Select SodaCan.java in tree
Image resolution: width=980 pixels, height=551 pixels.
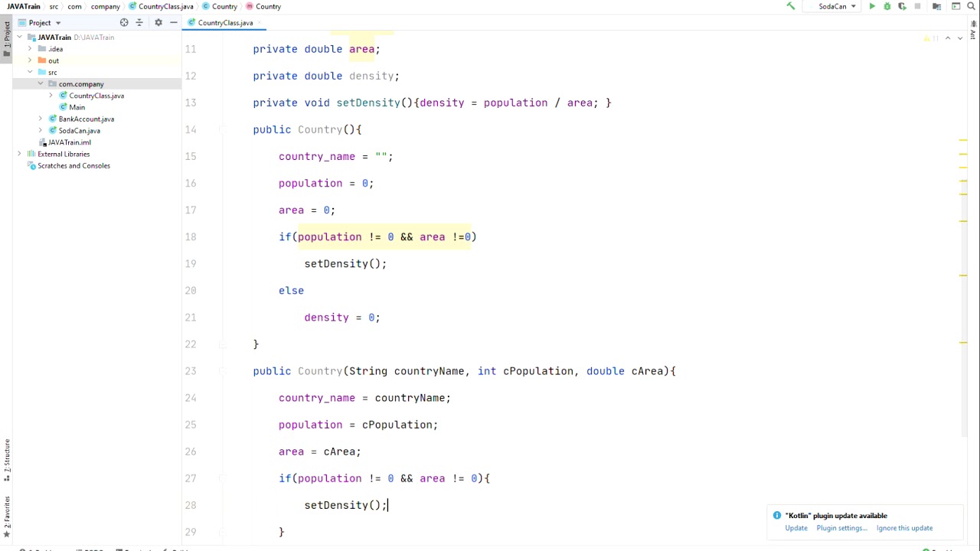click(79, 131)
